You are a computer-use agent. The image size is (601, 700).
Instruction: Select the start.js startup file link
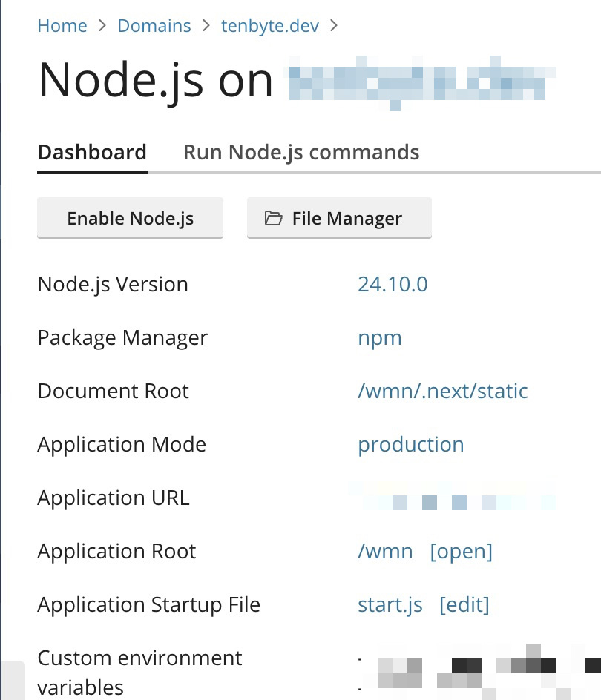coord(390,605)
